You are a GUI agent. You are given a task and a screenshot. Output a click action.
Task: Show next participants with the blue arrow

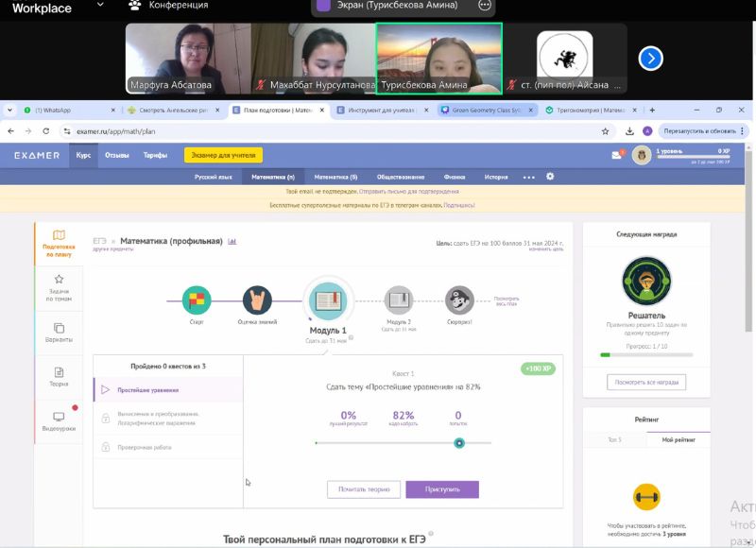point(650,59)
